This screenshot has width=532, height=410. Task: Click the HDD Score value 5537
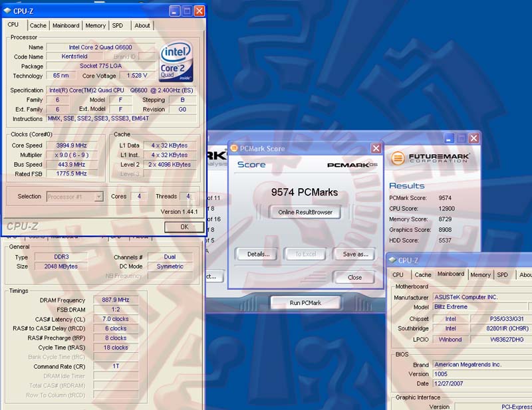[x=445, y=240]
